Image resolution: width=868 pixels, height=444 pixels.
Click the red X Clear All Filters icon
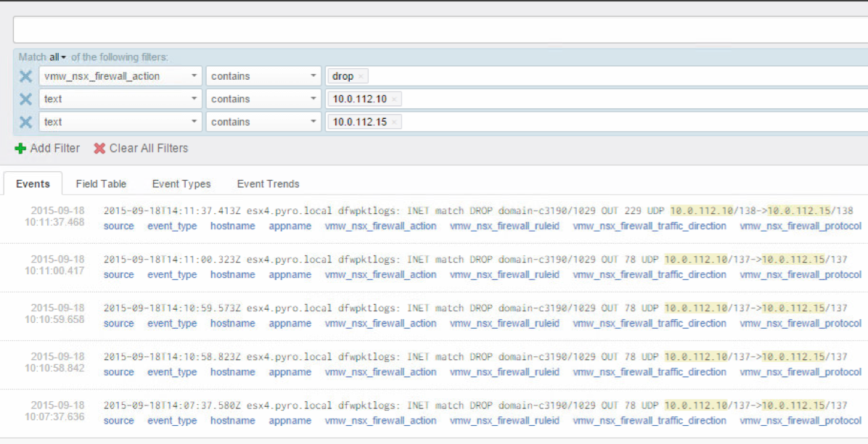(100, 149)
